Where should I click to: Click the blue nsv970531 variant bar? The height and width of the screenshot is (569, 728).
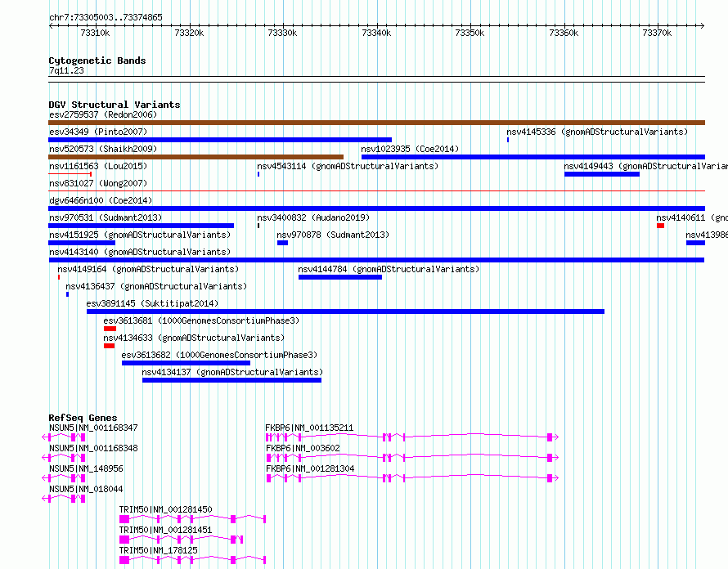pos(142,226)
